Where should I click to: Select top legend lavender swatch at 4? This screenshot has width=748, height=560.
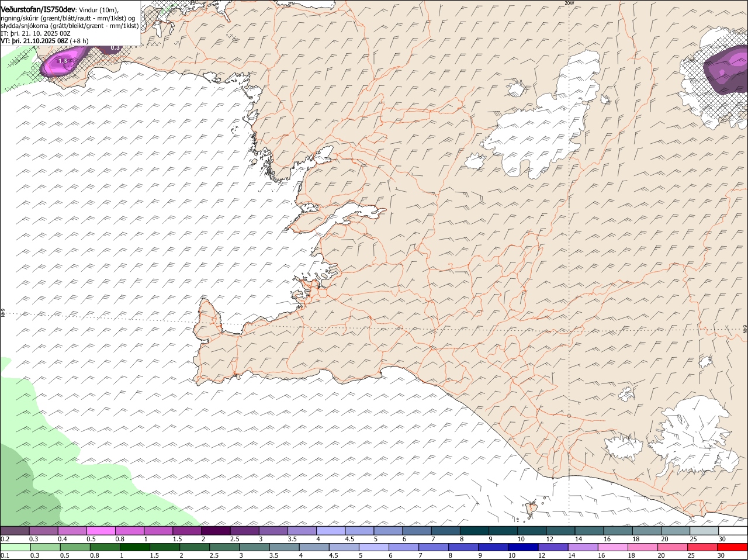(x=331, y=531)
